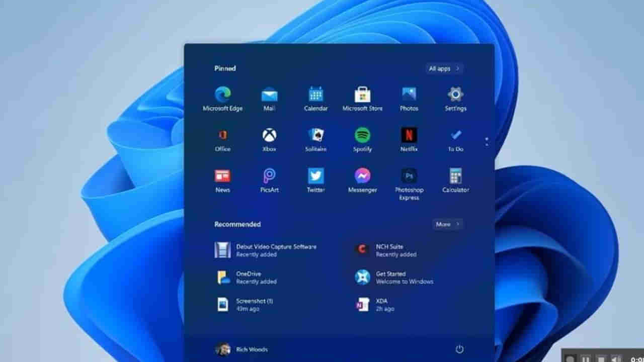
Task: Pause the screen recording
Action: [x=585, y=358]
